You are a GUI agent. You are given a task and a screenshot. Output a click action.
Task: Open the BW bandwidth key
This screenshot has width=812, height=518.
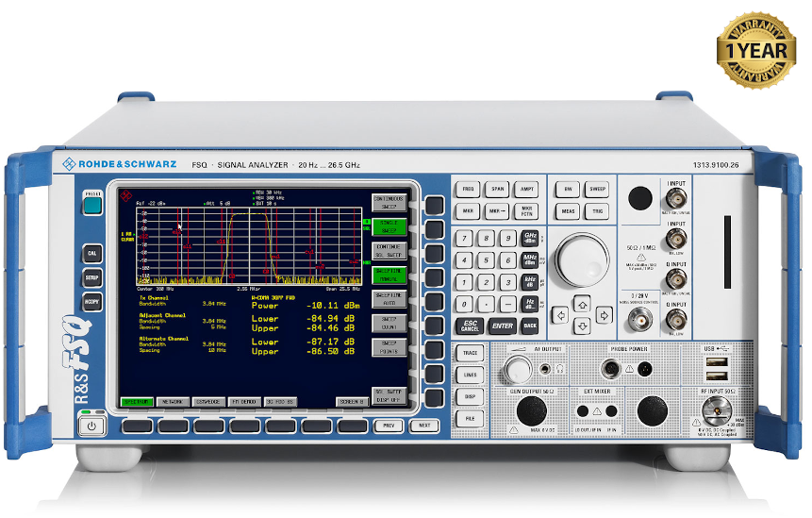click(x=568, y=189)
